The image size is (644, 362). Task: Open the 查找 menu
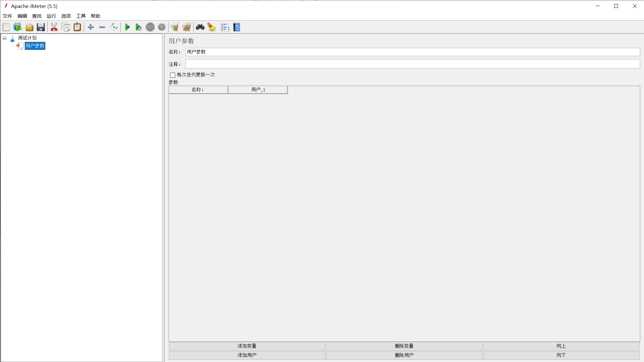[37, 16]
